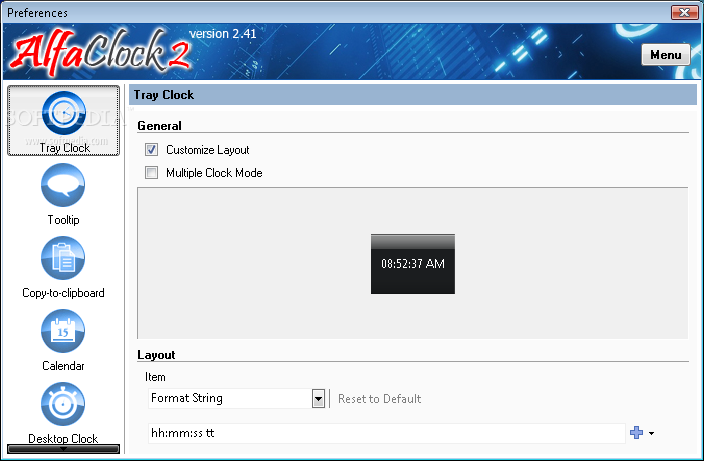Screen dimensions: 704x461
Task: Open the Tooltip speech bubble icon
Action: click(63, 185)
